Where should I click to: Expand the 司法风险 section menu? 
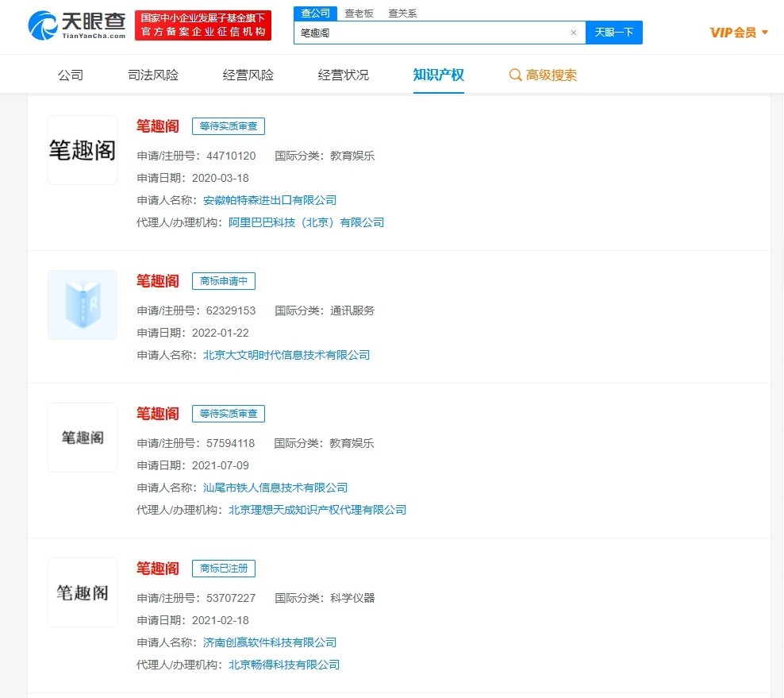[x=152, y=74]
